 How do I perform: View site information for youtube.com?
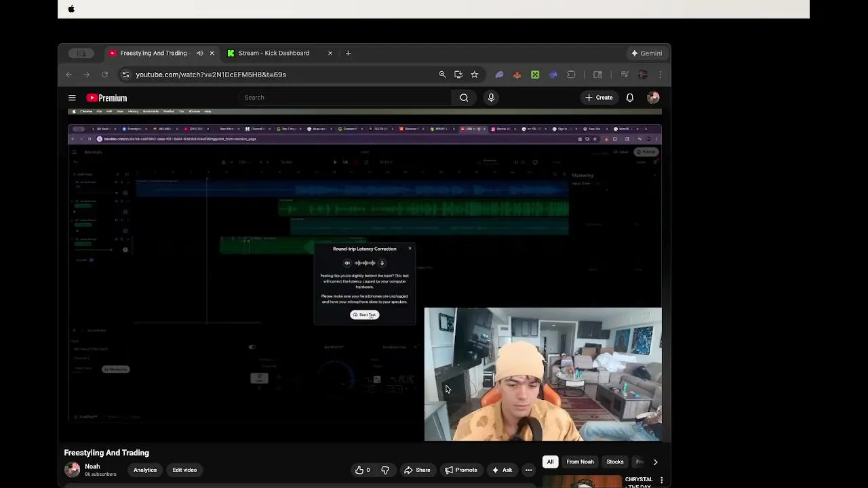coord(125,75)
